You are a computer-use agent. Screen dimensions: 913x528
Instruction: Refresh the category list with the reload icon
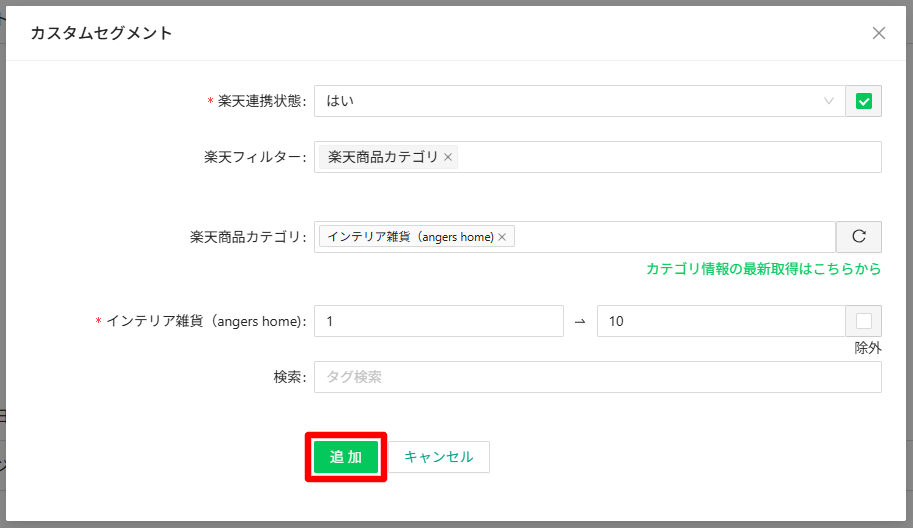pos(859,237)
